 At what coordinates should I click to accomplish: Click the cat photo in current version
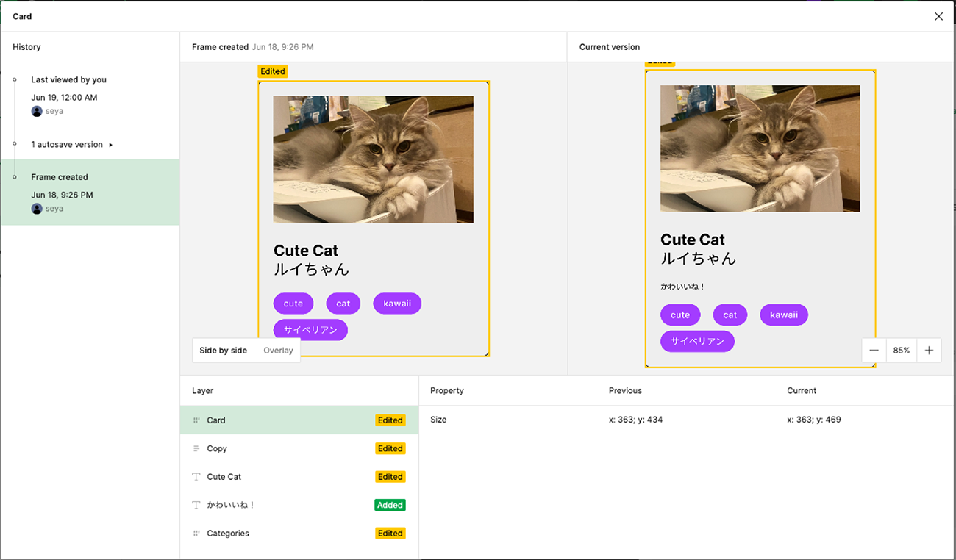click(760, 148)
